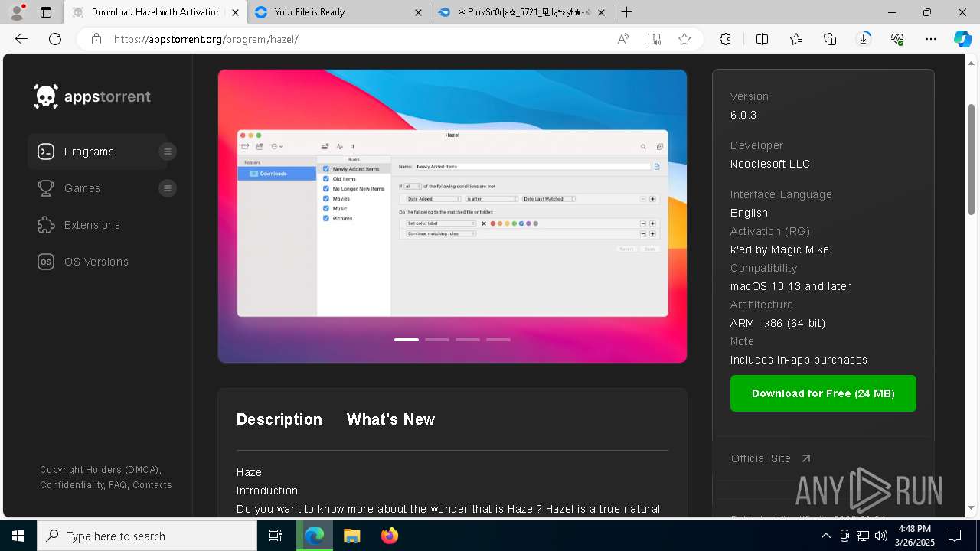Image resolution: width=980 pixels, height=551 pixels.
Task: Click the OS Versions icon
Action: 46,262
